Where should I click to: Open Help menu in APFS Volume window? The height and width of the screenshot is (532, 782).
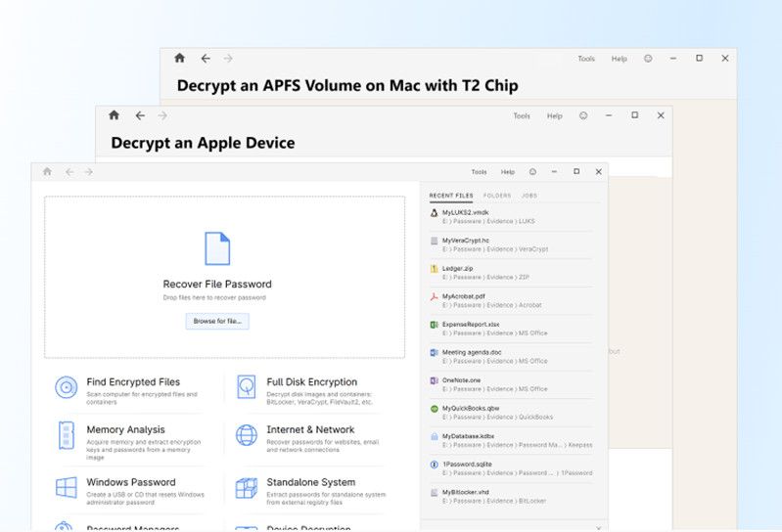coord(619,59)
